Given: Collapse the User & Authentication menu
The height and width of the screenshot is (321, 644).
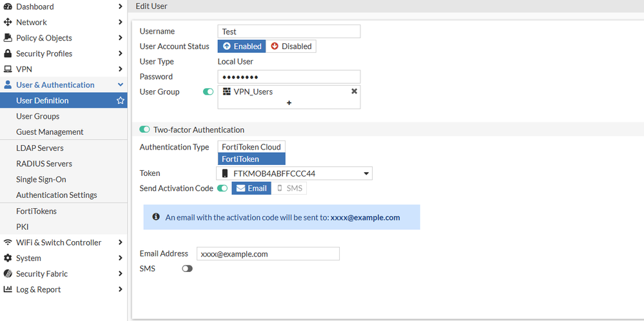Looking at the screenshot, I should click(121, 84).
